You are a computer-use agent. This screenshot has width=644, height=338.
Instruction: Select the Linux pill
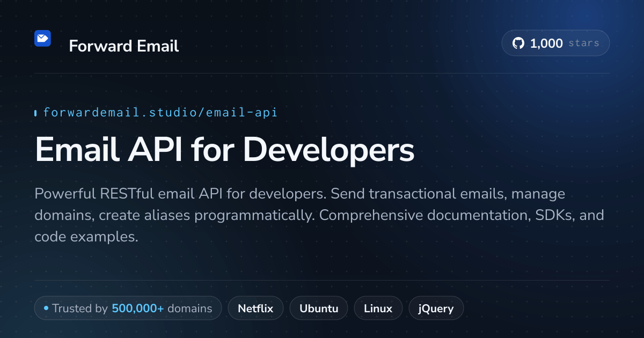click(378, 308)
